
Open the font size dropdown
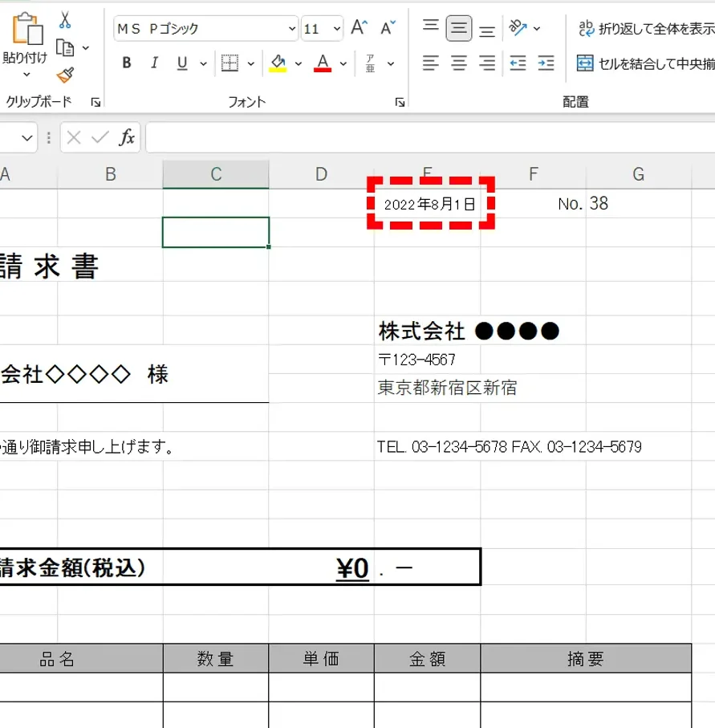(336, 29)
